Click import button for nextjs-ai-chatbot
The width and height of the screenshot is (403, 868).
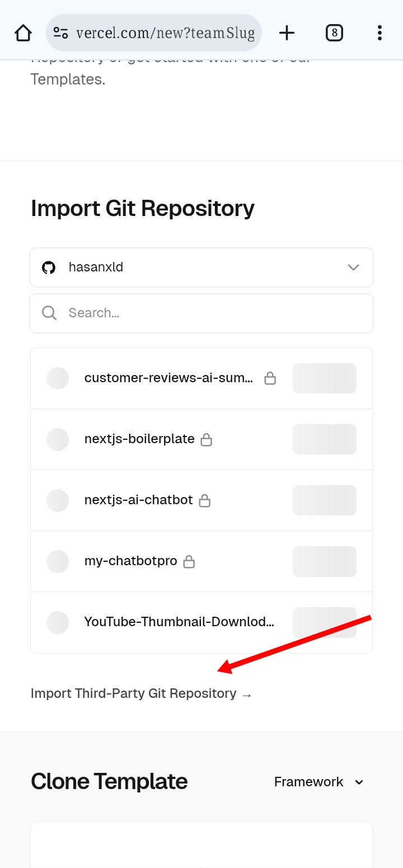(325, 500)
